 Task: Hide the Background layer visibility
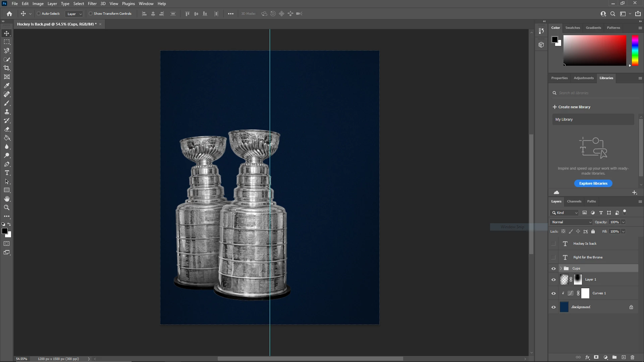tap(553, 307)
